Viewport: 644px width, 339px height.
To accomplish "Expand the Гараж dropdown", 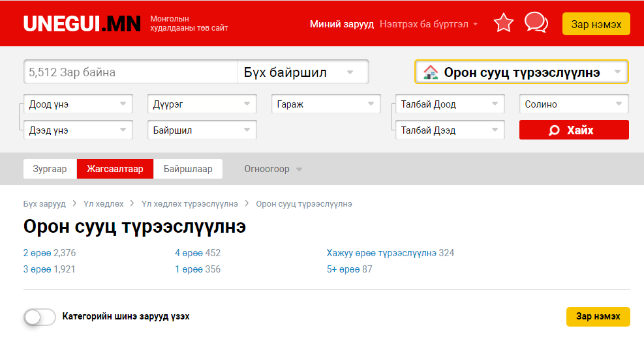I will pyautogui.click(x=326, y=104).
